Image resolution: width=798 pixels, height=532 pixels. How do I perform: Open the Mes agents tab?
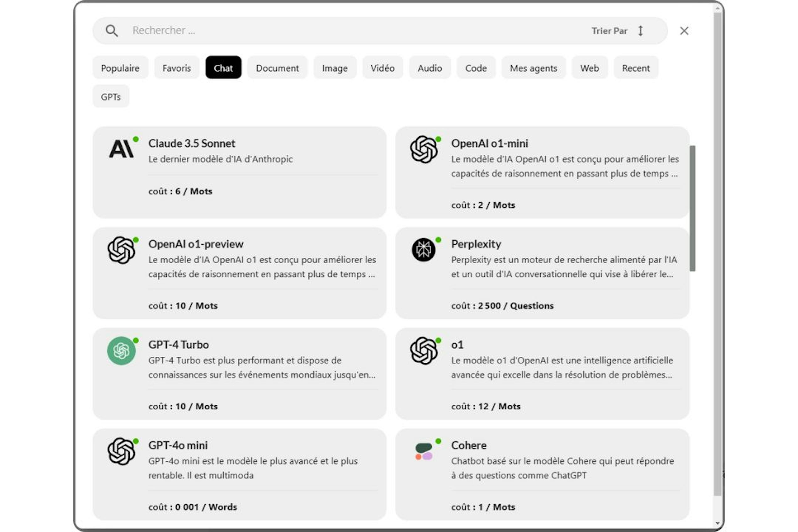(x=533, y=68)
